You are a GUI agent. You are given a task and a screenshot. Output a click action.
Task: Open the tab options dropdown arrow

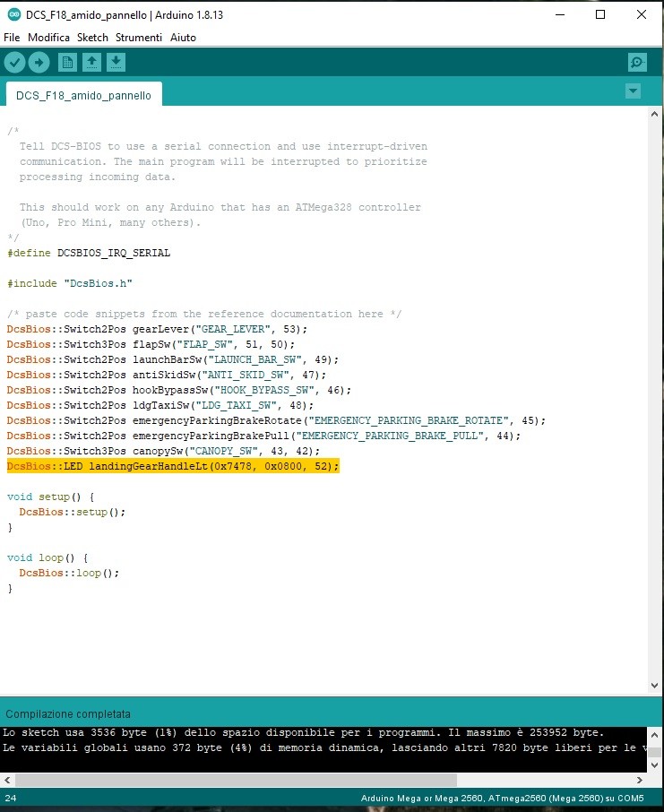(x=633, y=91)
